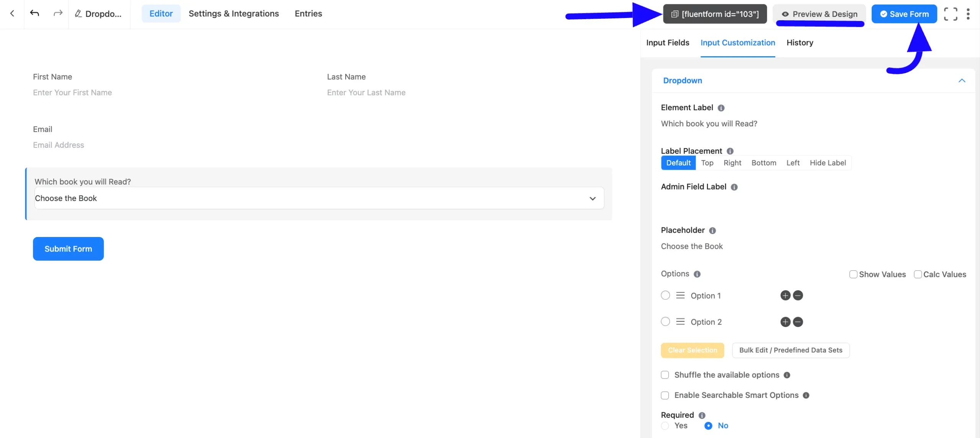The height and width of the screenshot is (438, 980).
Task: Show Placeholder info tooltip
Action: point(712,230)
